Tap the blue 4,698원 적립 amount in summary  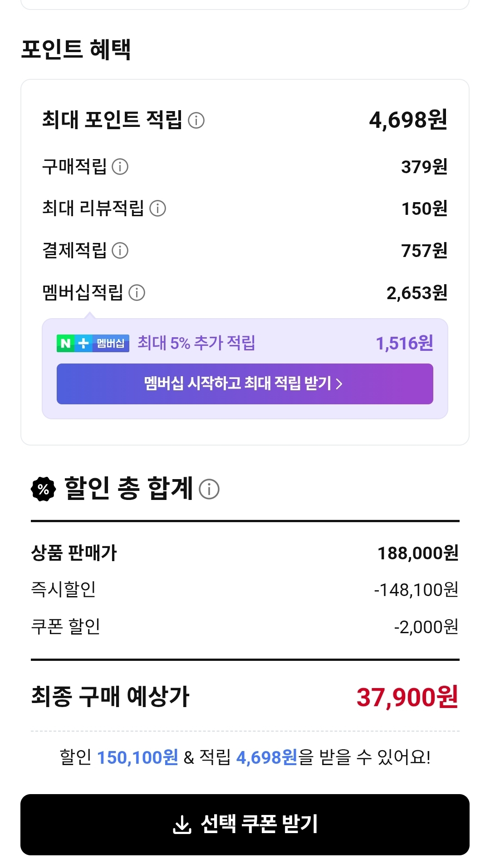coord(267,757)
